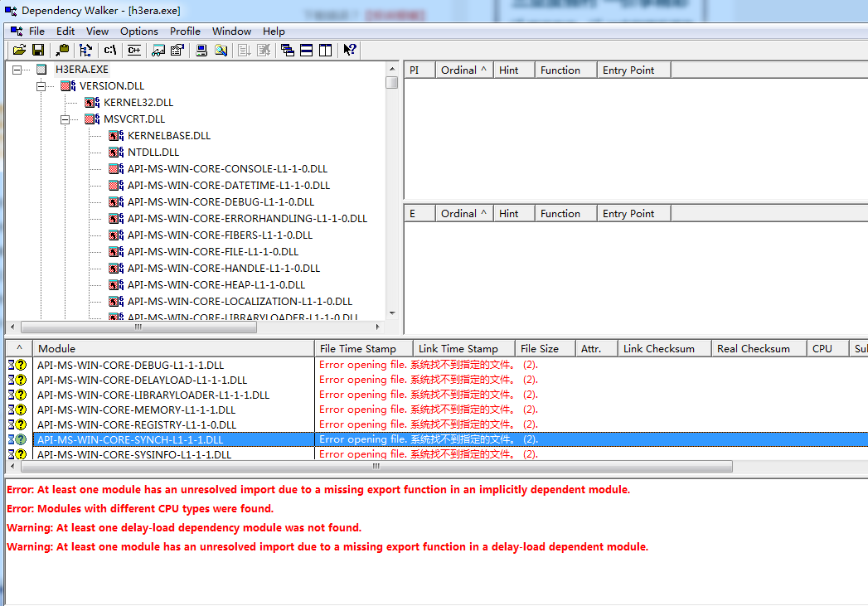Screen dimensions: 868x606
Task: Click the tree view horizontal scrollbar thumb
Action: click(x=139, y=327)
